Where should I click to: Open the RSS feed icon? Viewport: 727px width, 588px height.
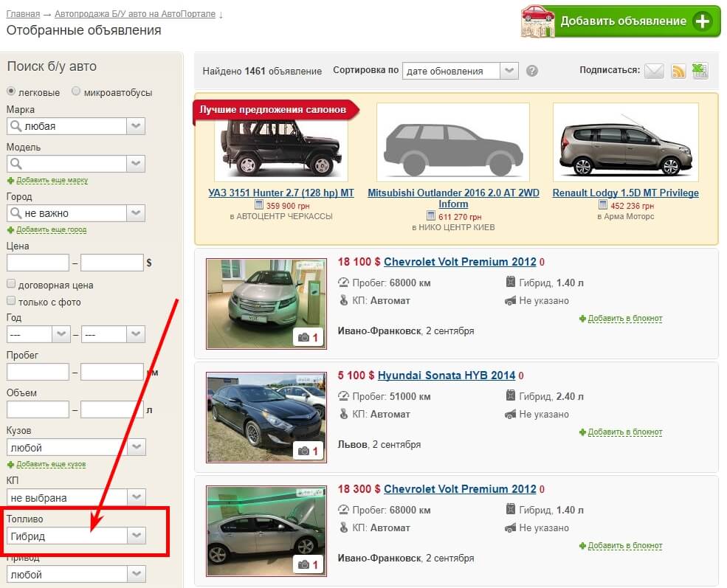[x=678, y=71]
